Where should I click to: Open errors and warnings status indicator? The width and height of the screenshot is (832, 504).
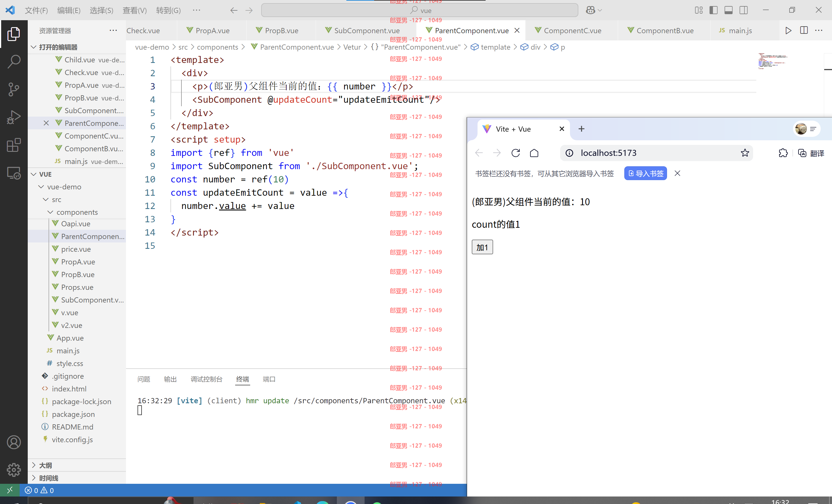point(39,490)
